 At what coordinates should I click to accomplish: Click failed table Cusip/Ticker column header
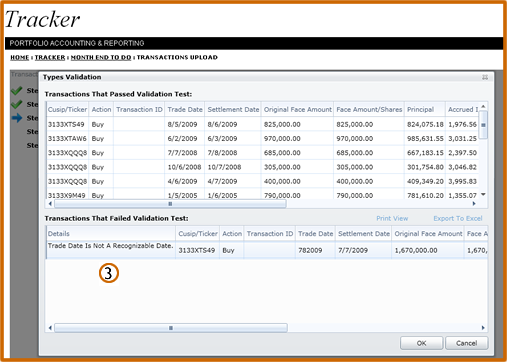[x=198, y=234]
